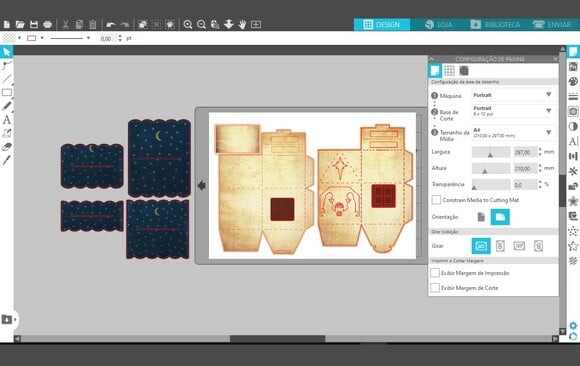Increase Largura value with stepper
Screen dimensions: 580x366
click(540, 150)
